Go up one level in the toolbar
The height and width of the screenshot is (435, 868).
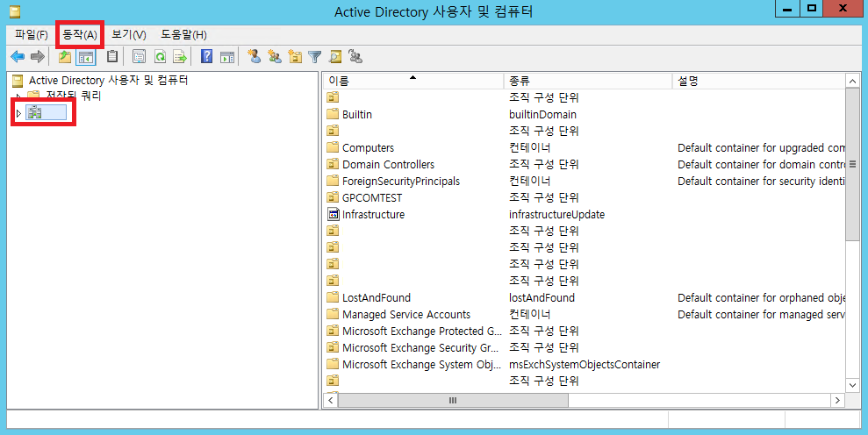pos(65,56)
